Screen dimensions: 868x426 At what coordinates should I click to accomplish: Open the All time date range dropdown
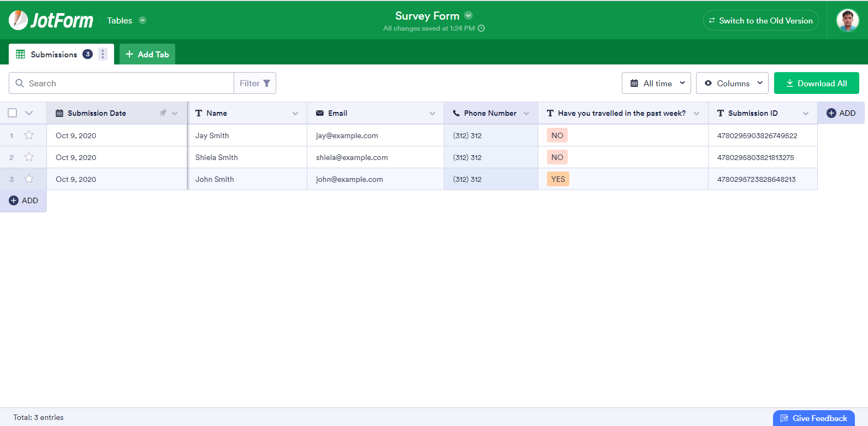(656, 83)
